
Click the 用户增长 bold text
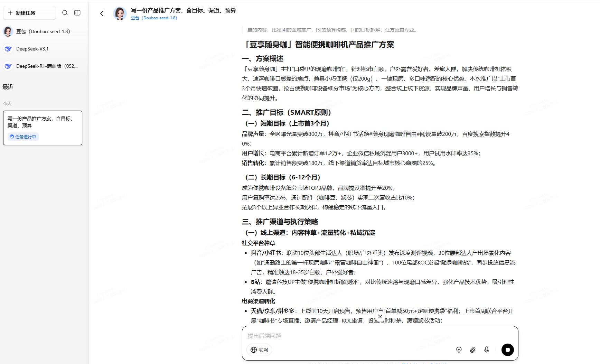(253, 153)
